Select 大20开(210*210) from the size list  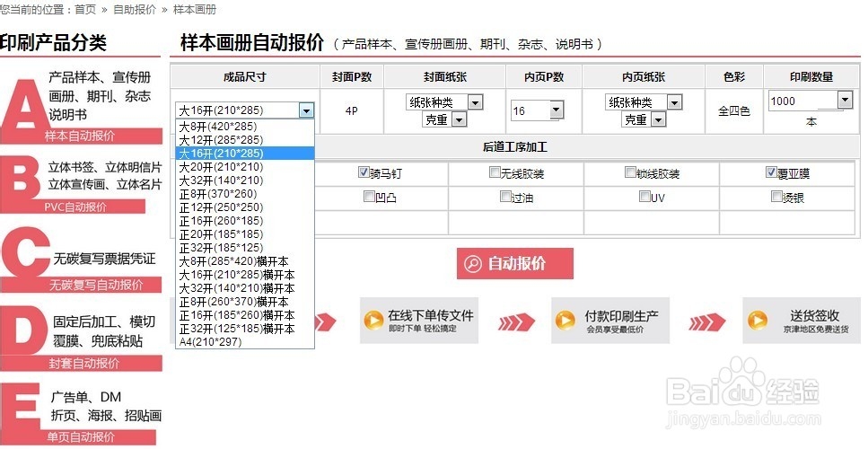tap(245, 167)
